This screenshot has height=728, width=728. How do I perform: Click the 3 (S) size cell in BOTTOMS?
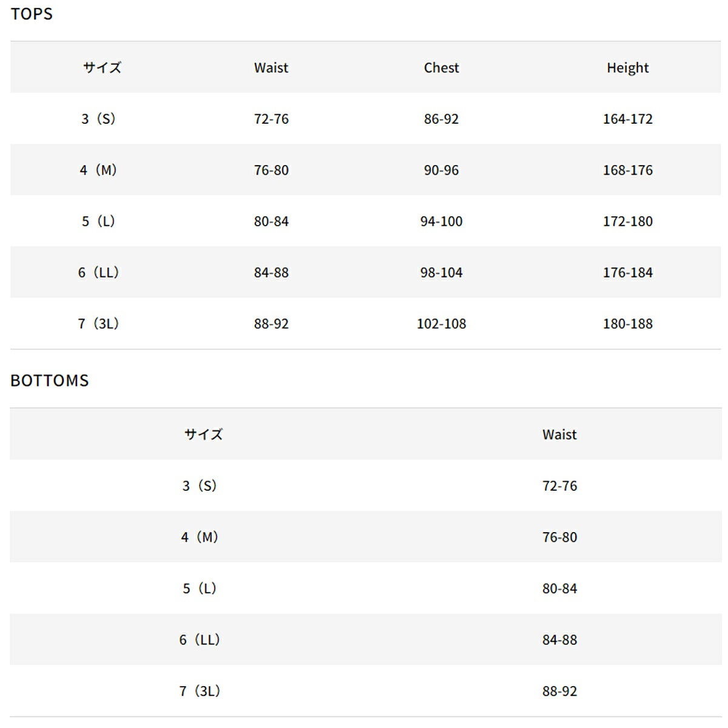point(200,485)
